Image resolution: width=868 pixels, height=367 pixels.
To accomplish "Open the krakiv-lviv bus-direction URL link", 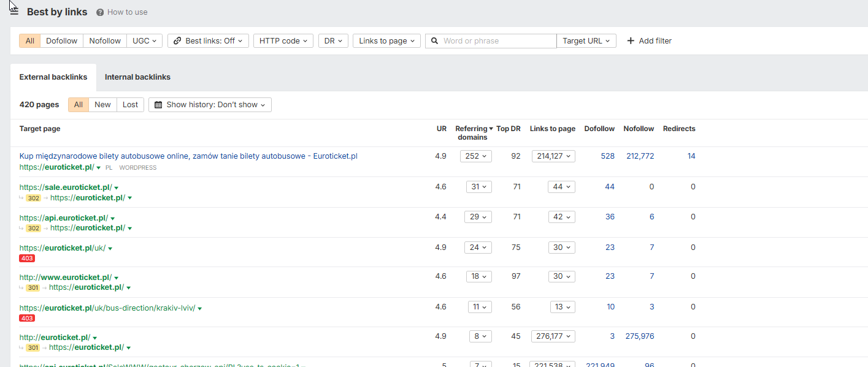I will [107, 308].
